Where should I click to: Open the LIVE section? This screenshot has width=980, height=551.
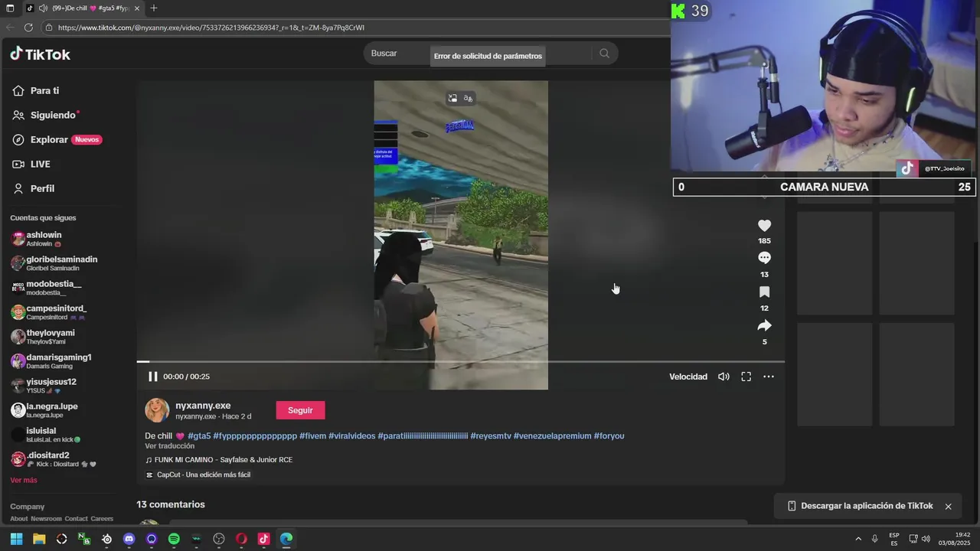click(x=31, y=164)
